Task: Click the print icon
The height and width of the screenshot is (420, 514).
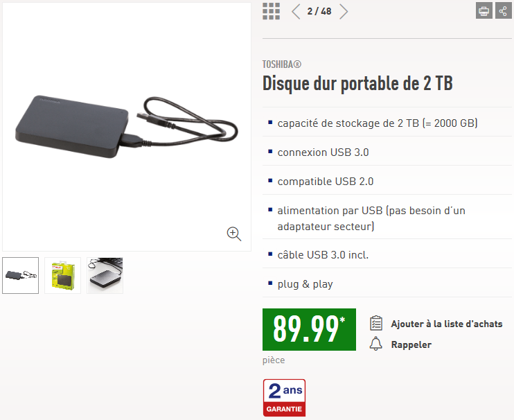Action: tap(484, 10)
